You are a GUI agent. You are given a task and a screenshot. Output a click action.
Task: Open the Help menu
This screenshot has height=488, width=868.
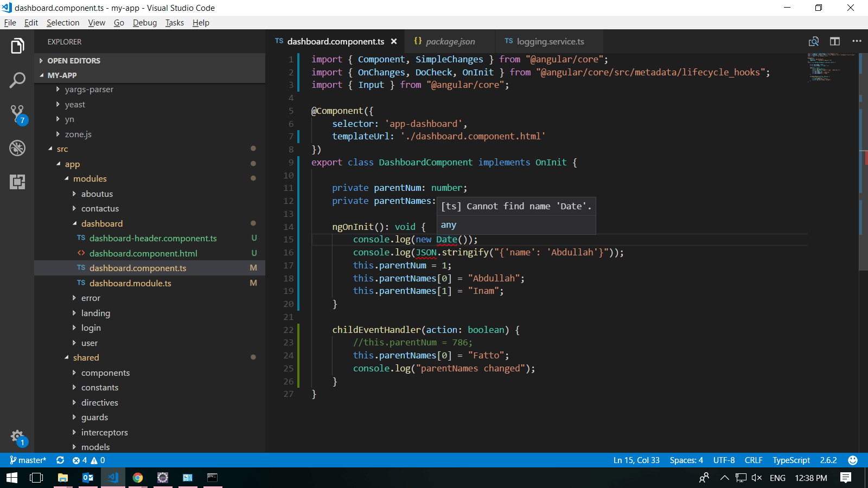coord(201,23)
